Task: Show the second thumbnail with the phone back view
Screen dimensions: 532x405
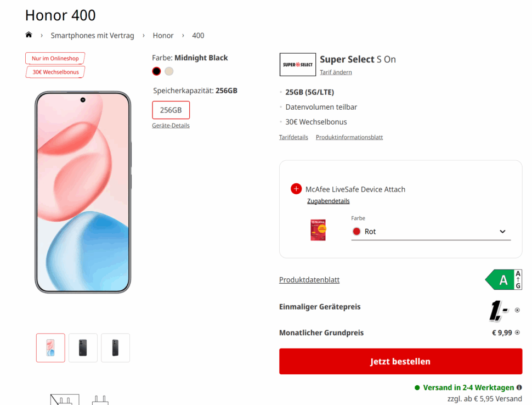Action: (x=83, y=348)
